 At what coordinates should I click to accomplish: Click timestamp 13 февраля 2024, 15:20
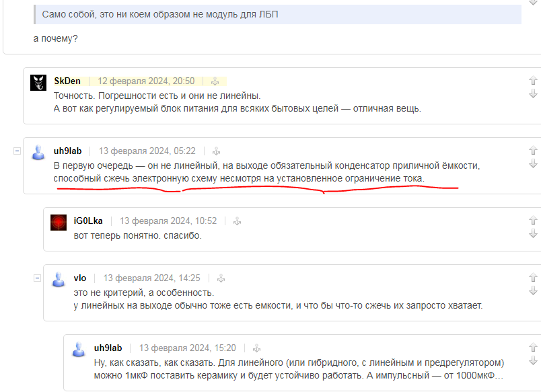coord(188,348)
